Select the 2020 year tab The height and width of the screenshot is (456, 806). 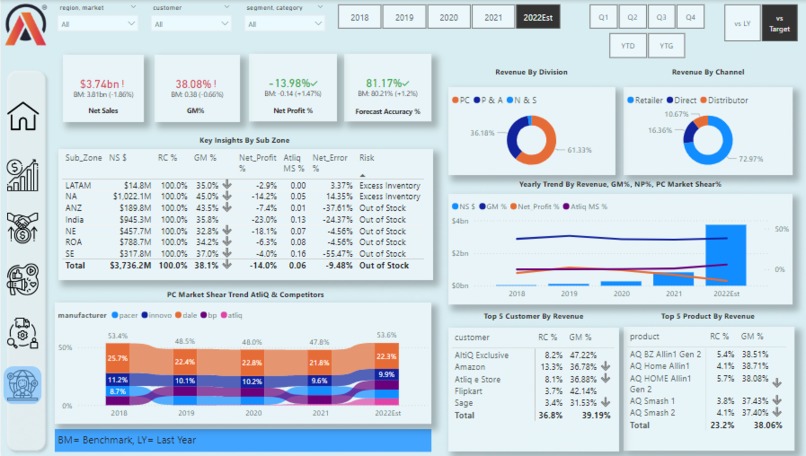(449, 17)
